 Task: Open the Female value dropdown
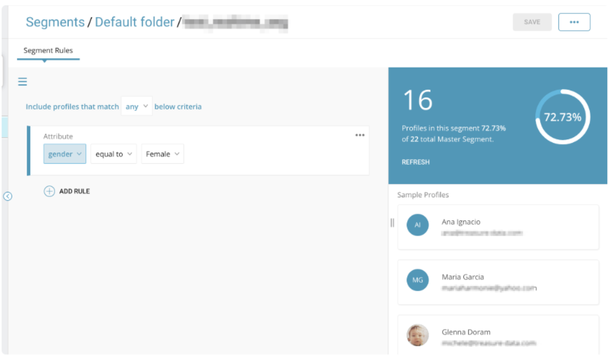tap(163, 154)
